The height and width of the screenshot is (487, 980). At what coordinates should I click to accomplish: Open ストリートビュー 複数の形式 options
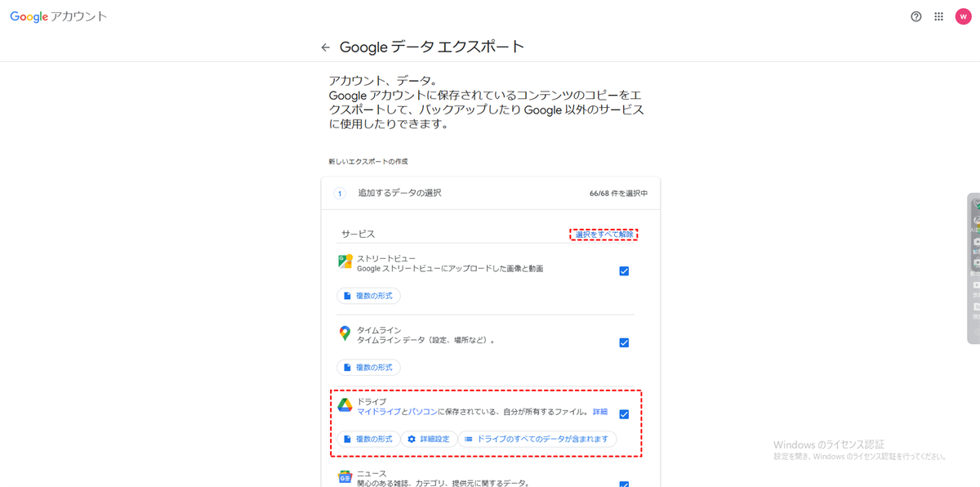(x=368, y=296)
